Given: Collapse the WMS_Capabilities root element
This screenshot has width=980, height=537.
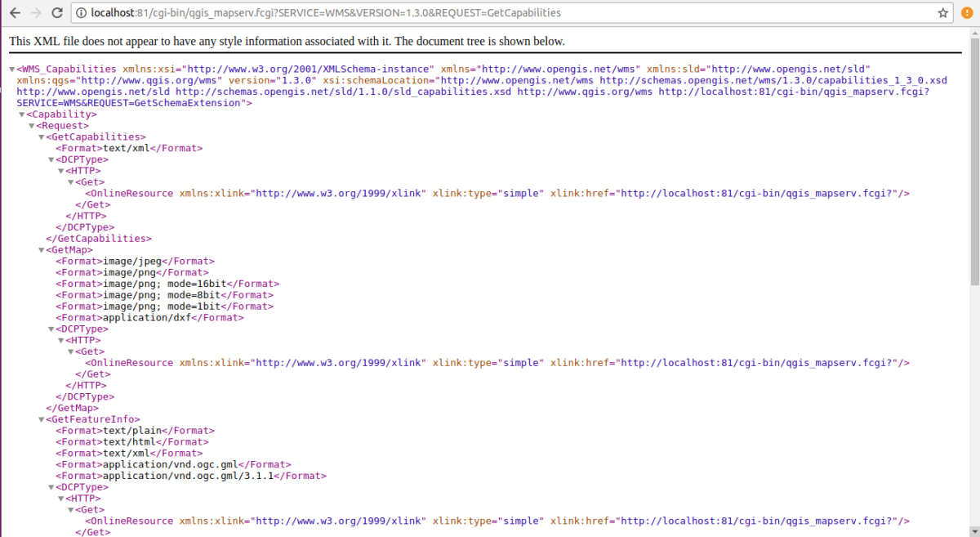Looking at the screenshot, I should click(x=12, y=69).
